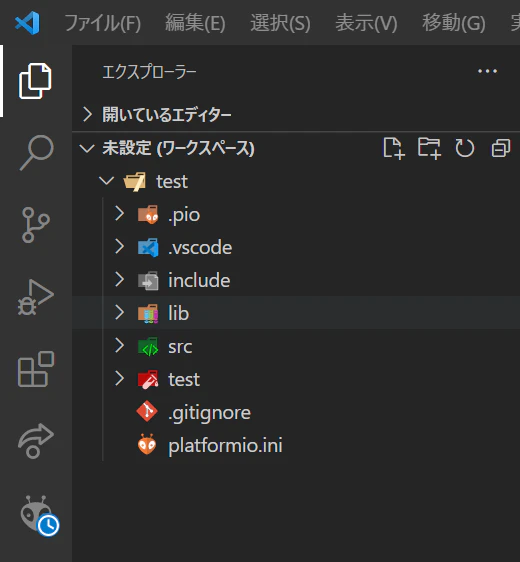Click the lib folder icon
The height and width of the screenshot is (562, 520).
point(148,313)
